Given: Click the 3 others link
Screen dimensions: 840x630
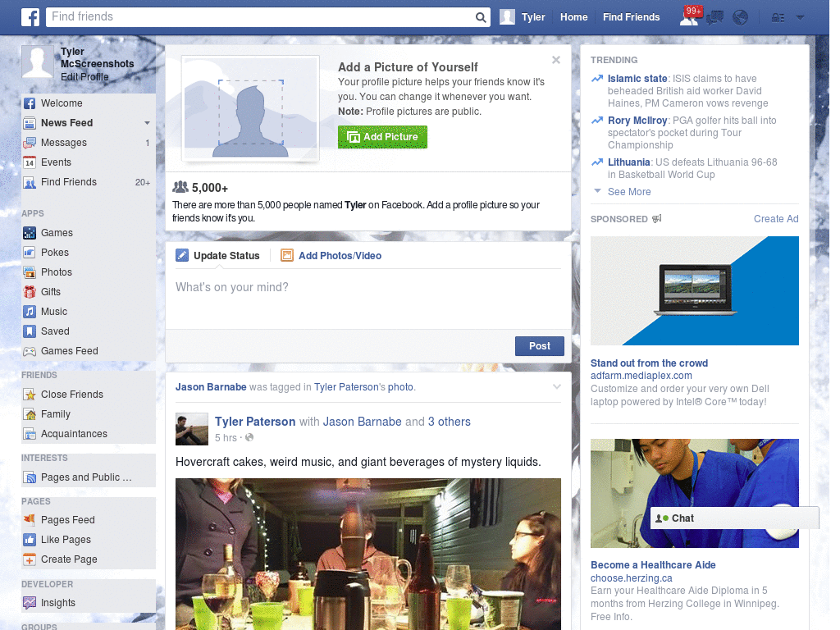Looking at the screenshot, I should click(x=449, y=422).
